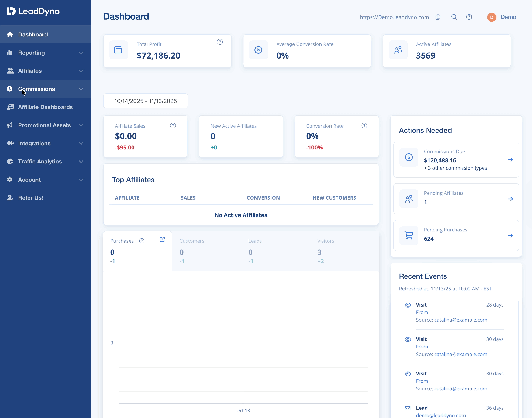Screen dimensions: 532x418
Task: Click catalina@example.com in the 28 days Visit
Action: [461, 320]
